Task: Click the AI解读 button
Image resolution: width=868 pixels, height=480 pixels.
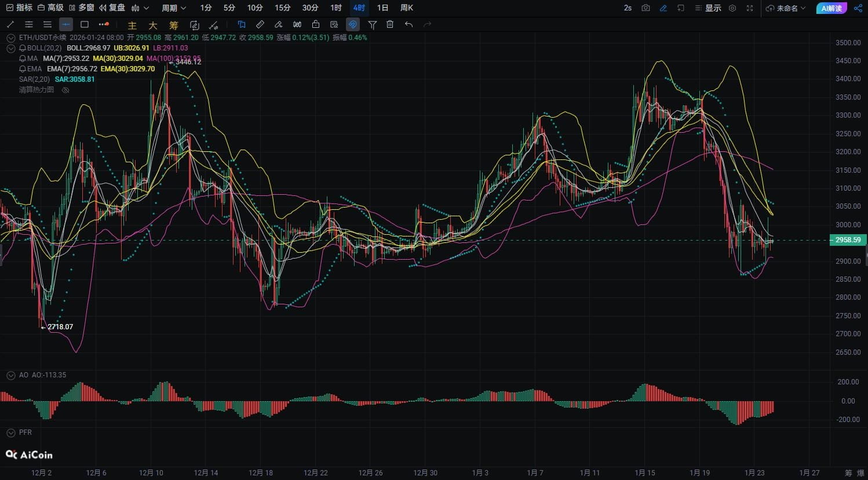Action: click(x=831, y=8)
